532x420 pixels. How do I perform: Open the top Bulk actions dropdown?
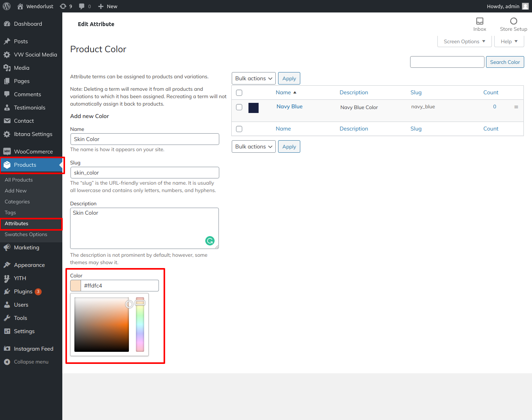254,78
